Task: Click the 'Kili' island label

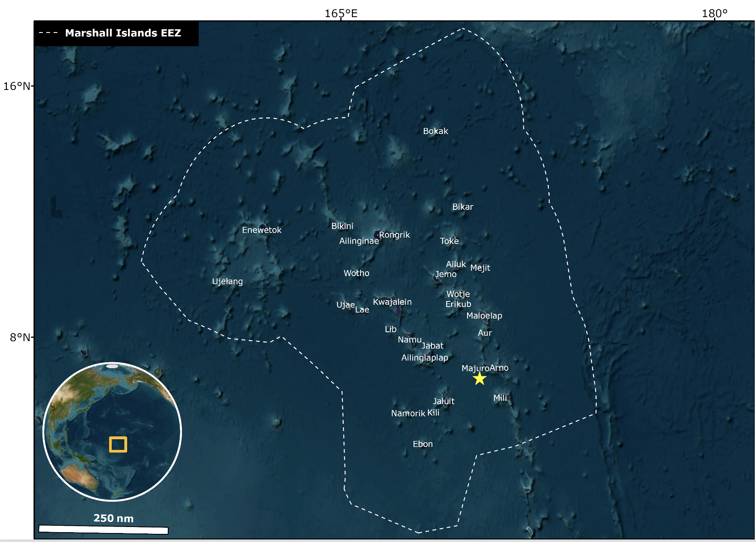Action: pyautogui.click(x=433, y=413)
